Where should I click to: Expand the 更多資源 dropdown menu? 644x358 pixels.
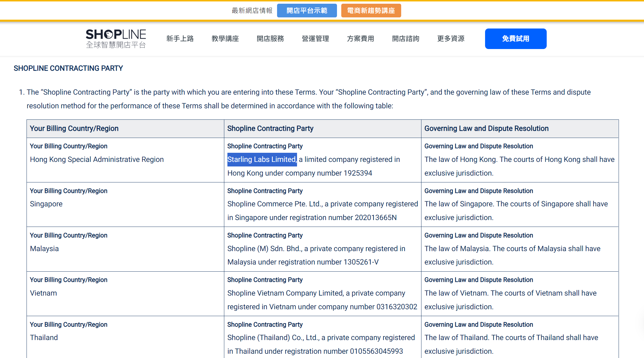pyautogui.click(x=451, y=38)
